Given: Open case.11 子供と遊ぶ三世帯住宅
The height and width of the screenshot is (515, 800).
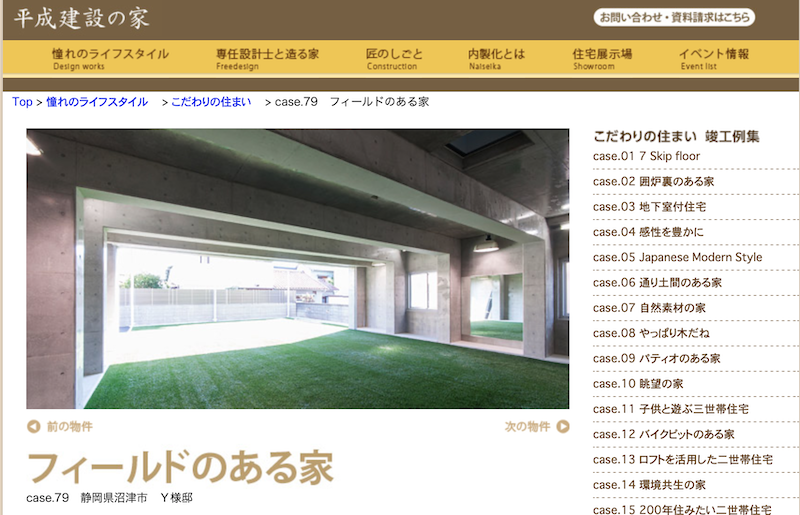Looking at the screenshot, I should coord(671,409).
